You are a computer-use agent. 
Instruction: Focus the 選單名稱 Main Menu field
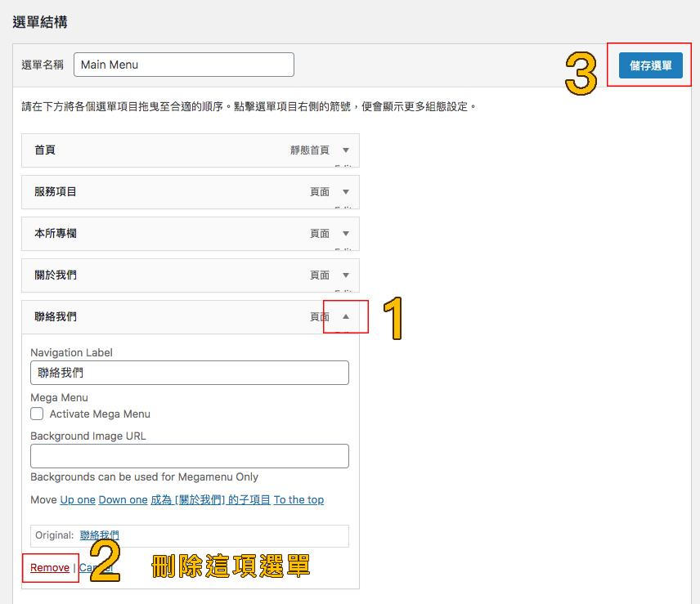(183, 65)
